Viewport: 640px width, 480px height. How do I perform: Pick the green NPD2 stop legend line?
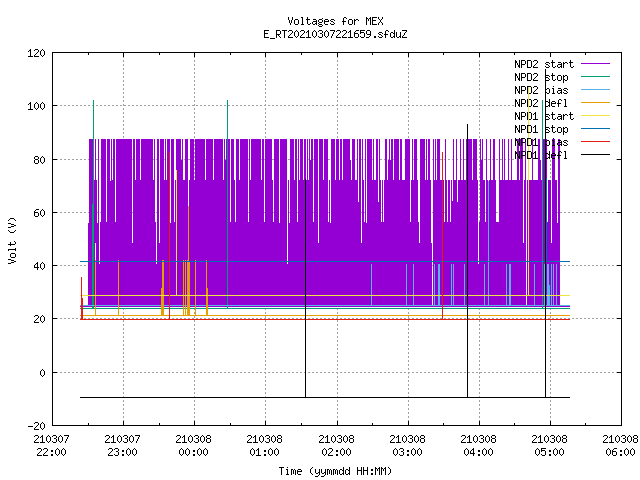pos(596,76)
